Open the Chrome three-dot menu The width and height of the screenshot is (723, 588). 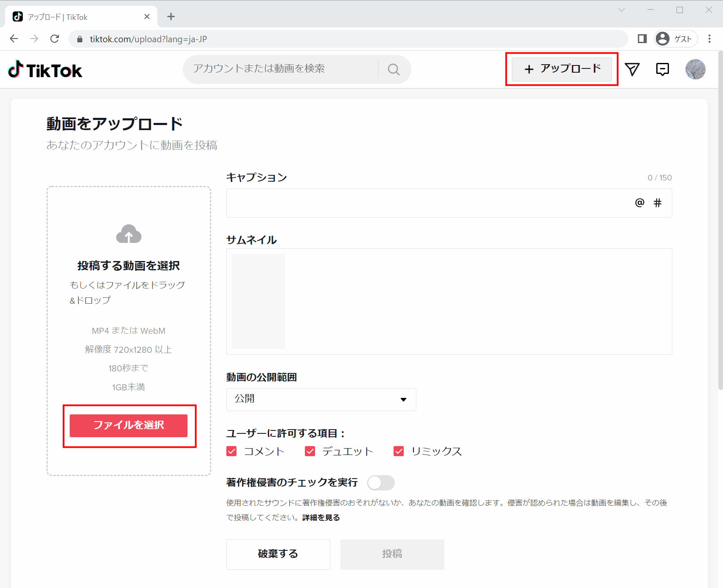pos(709,39)
